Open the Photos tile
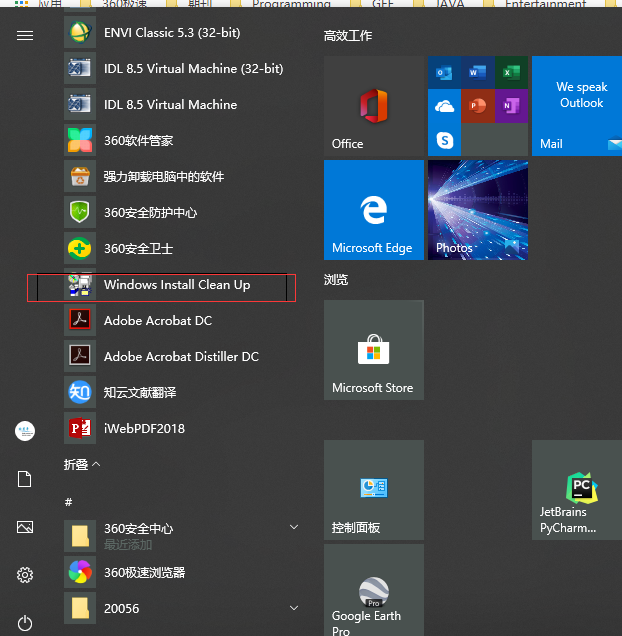The height and width of the screenshot is (636, 622). point(478,210)
